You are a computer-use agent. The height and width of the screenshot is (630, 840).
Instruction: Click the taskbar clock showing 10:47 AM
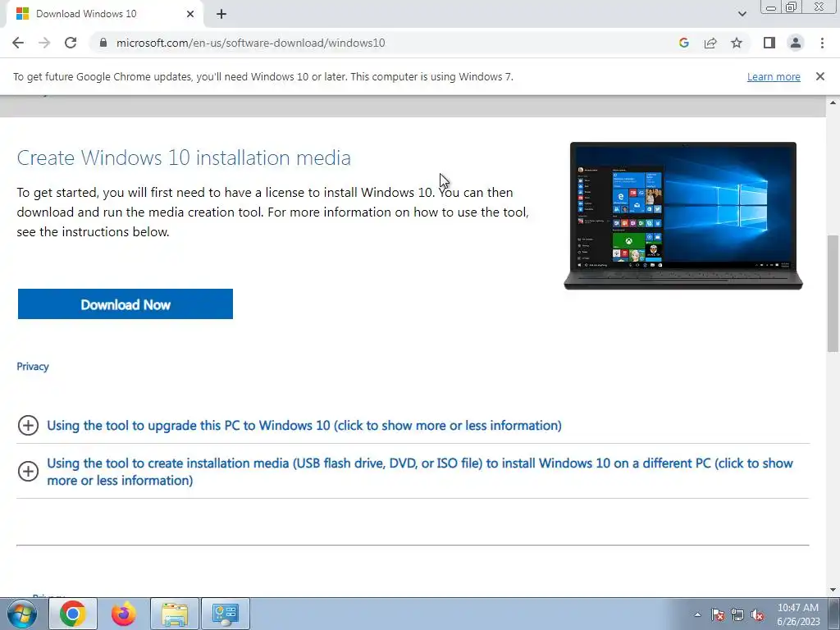pos(797,614)
